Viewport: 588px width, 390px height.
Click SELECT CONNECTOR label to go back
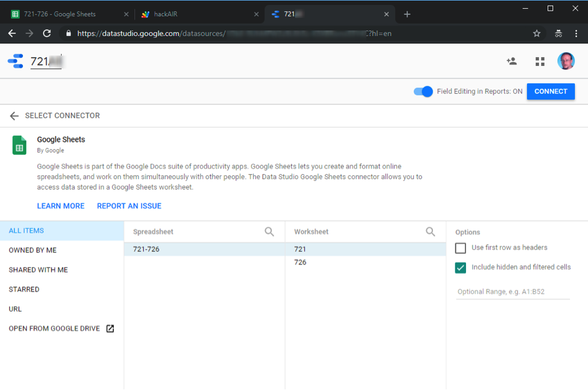tap(62, 116)
